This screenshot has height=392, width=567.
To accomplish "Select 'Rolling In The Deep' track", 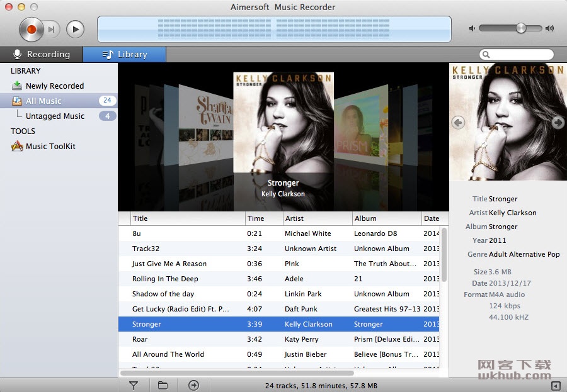I will (x=279, y=279).
